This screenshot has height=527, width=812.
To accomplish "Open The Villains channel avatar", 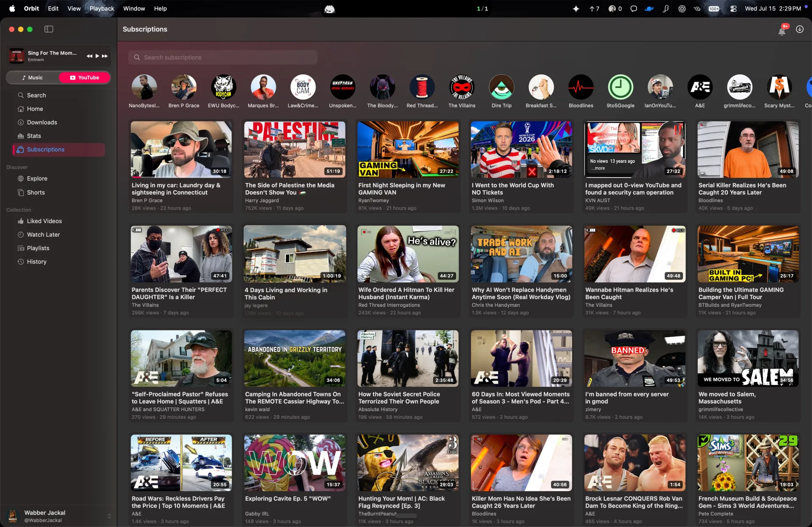I will (x=462, y=87).
